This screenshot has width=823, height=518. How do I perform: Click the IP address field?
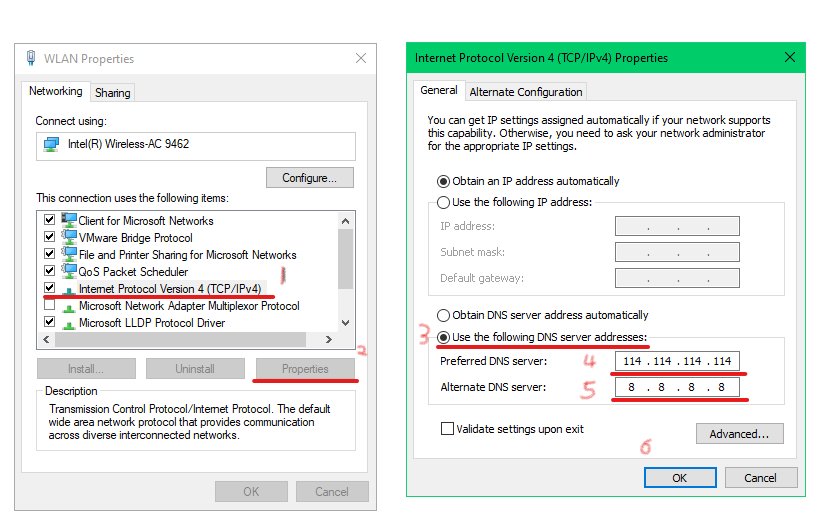[677, 226]
